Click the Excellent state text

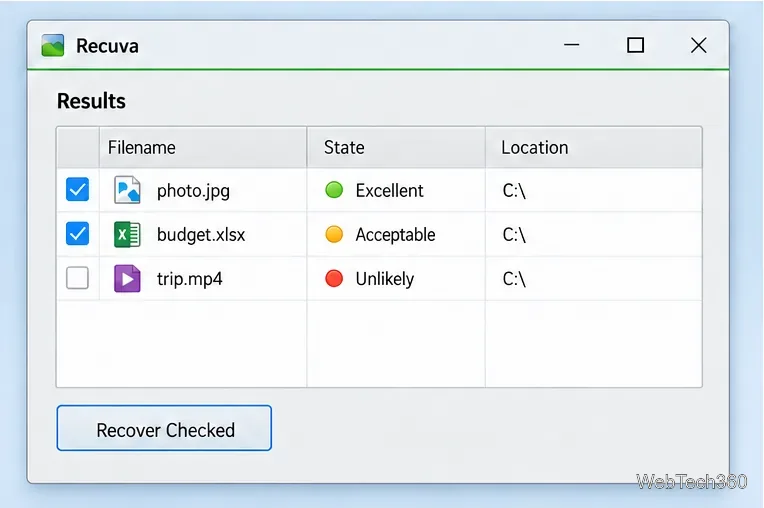pos(389,190)
